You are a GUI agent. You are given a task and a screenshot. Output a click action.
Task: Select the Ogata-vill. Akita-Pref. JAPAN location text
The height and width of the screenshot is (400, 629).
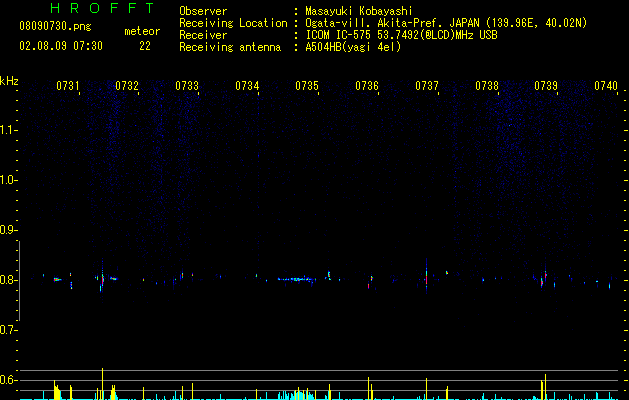coord(446,23)
